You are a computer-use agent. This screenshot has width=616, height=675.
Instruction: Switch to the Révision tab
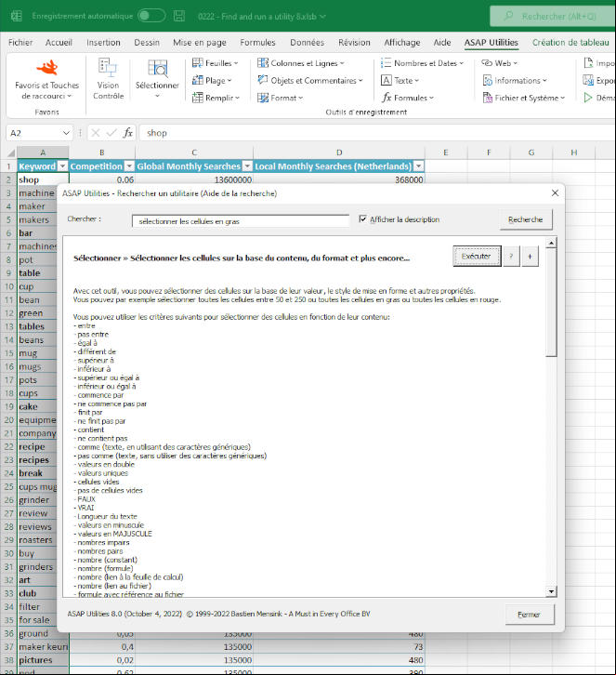354,43
